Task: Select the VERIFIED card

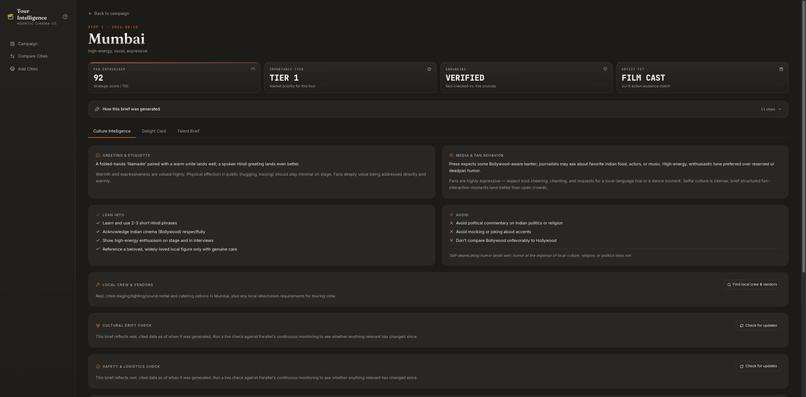Action: coord(526,77)
